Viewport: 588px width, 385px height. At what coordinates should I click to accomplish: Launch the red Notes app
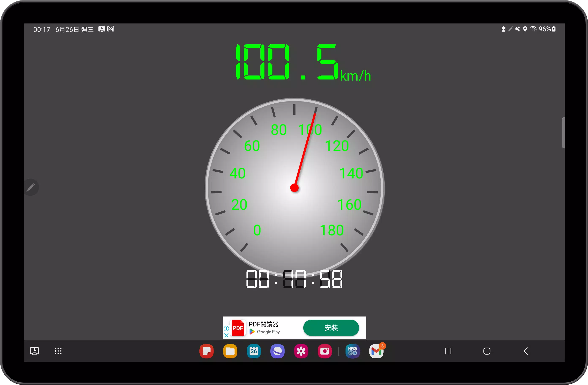[206, 351]
